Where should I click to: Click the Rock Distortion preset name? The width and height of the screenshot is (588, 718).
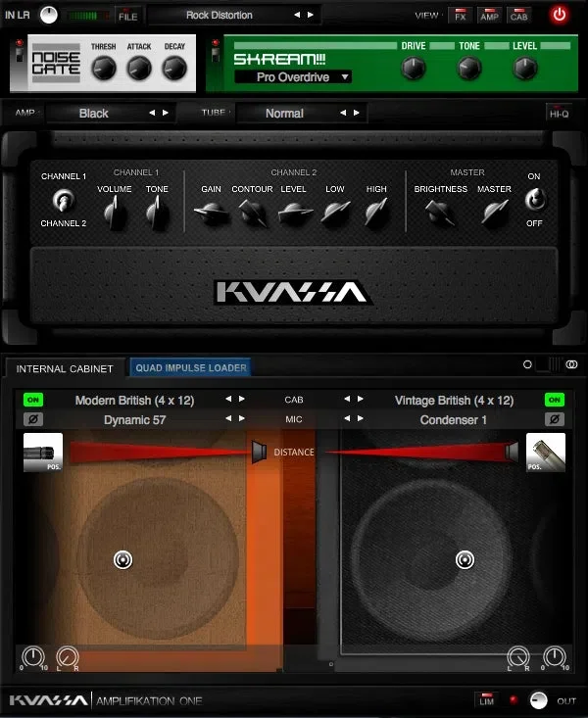[220, 15]
